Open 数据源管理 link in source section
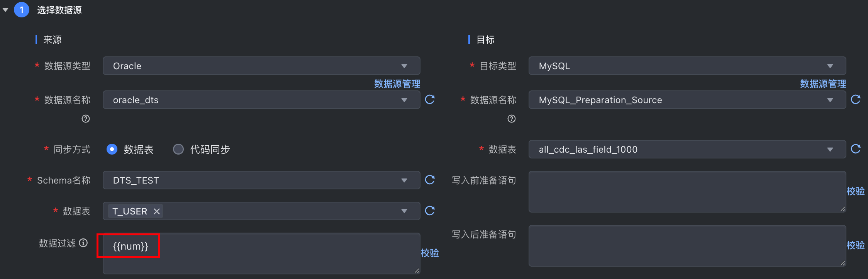Viewport: 868px width, 279px height. [x=397, y=83]
